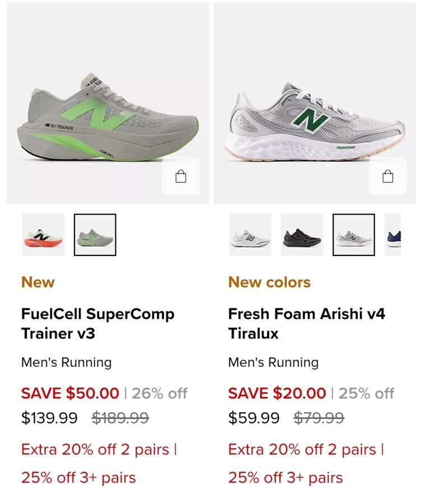Click the large grey FuelCell shoe image

[x=108, y=119]
